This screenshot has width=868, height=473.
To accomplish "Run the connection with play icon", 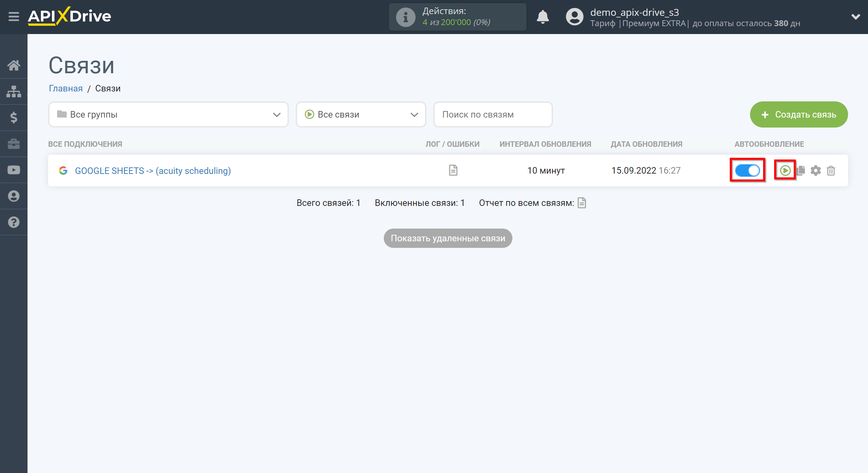I will (785, 170).
